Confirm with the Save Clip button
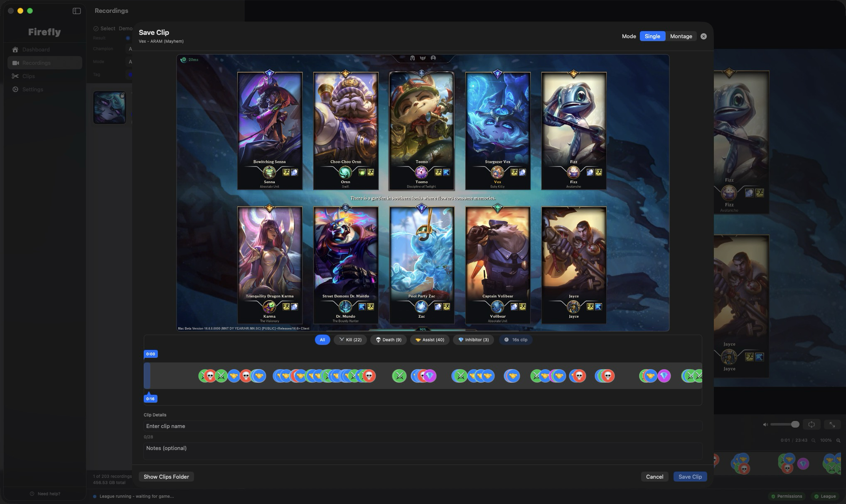The height and width of the screenshot is (504, 846). (x=690, y=477)
